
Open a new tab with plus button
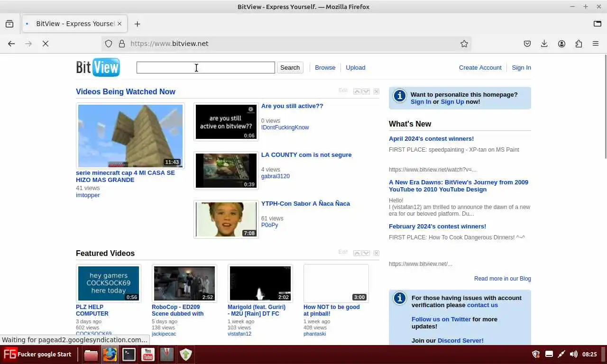137,24
